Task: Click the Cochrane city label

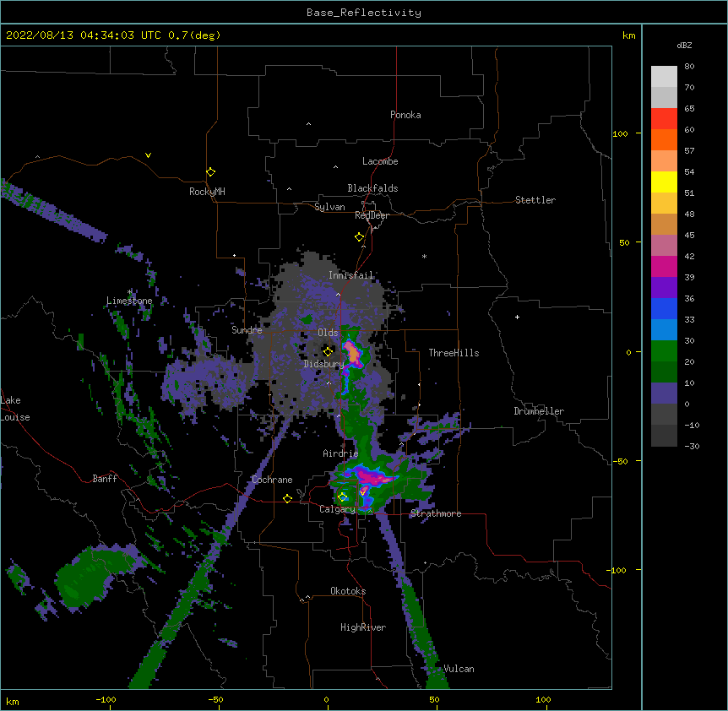Action: point(272,480)
